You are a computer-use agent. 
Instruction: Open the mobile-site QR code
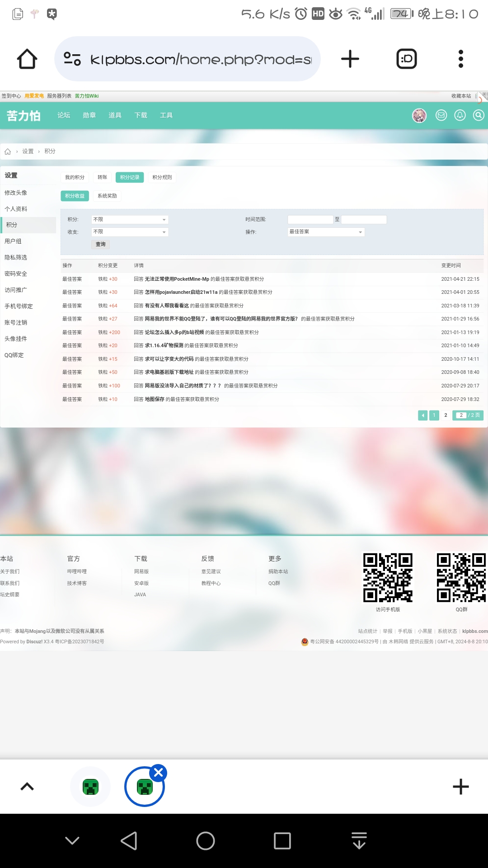[x=388, y=578]
